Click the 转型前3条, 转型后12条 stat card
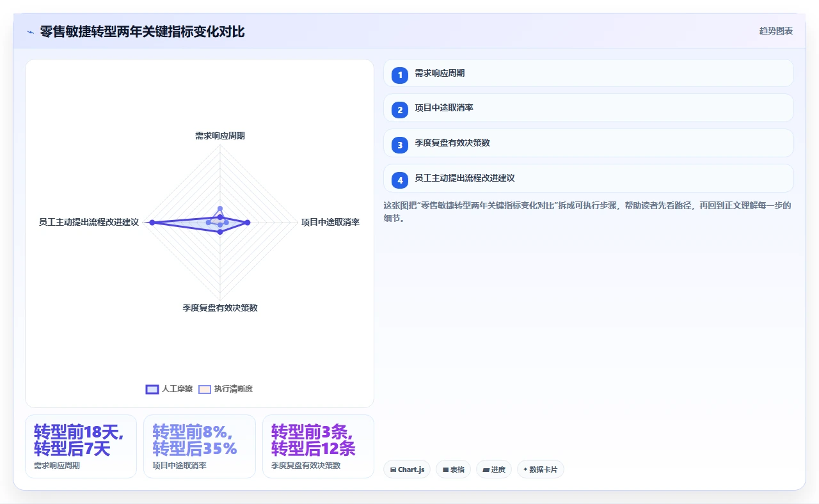The image size is (819, 504). click(318, 446)
